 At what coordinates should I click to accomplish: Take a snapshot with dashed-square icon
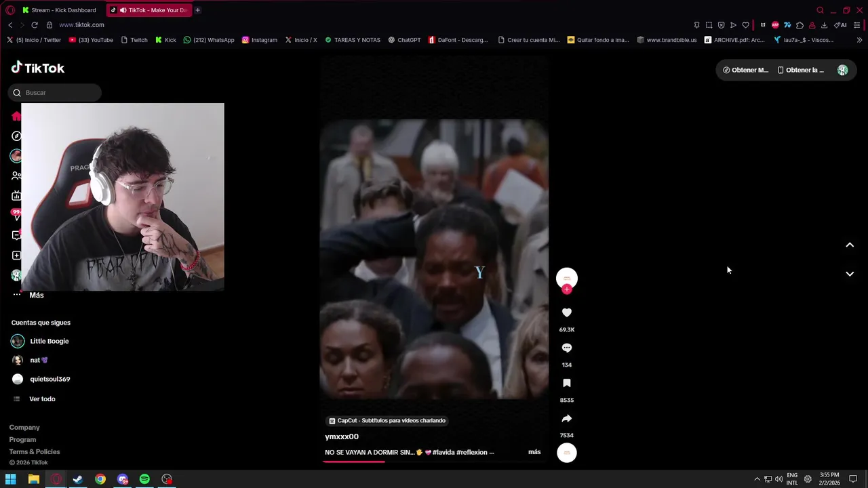coord(709,25)
